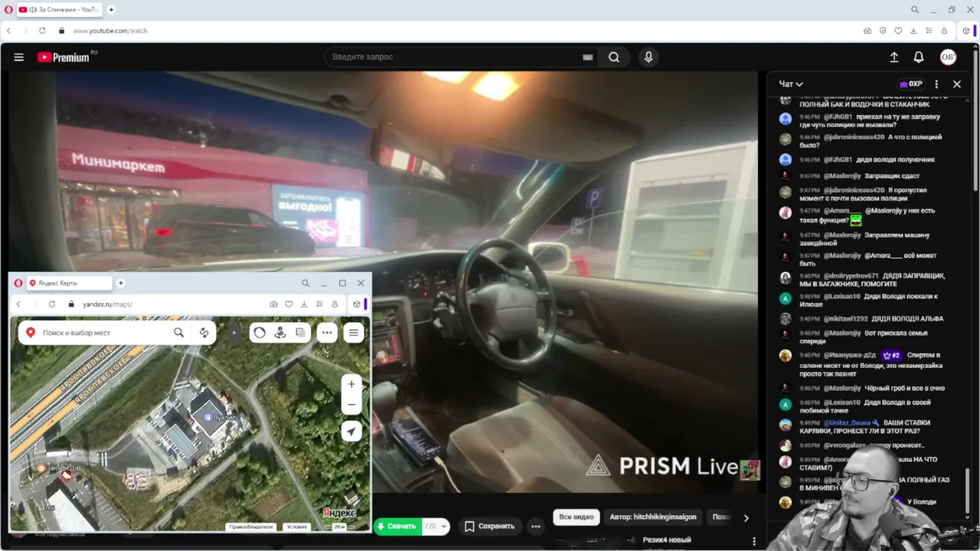This screenshot has width=980, height=551.
Task: Close the live chat panel
Action: click(957, 84)
